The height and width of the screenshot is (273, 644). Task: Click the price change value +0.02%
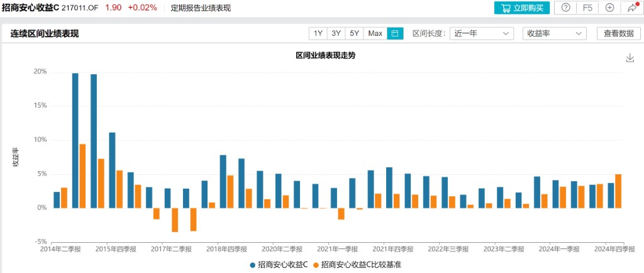tap(143, 8)
